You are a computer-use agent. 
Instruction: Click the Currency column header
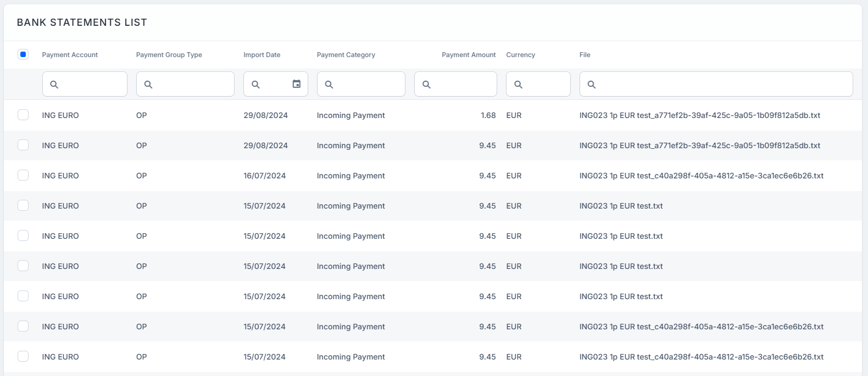tap(520, 55)
